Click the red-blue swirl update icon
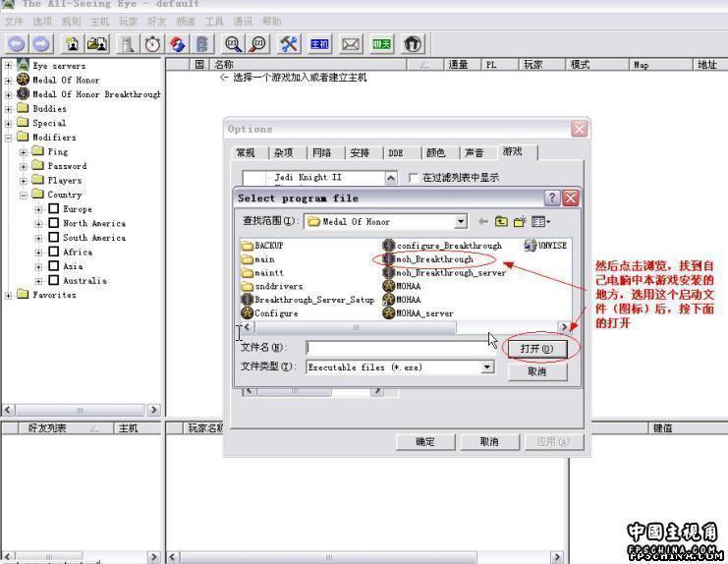Viewport: 728px width, 564px height. tap(178, 44)
